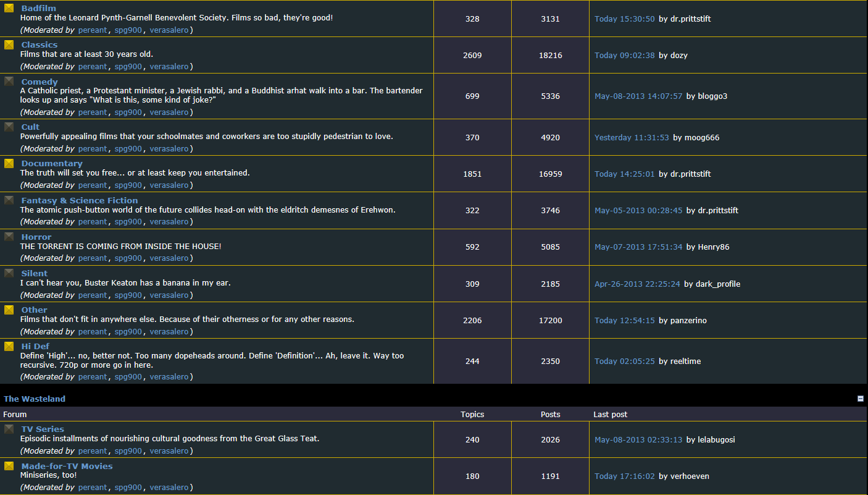Open the Horror forum
The image size is (868, 495).
click(36, 237)
